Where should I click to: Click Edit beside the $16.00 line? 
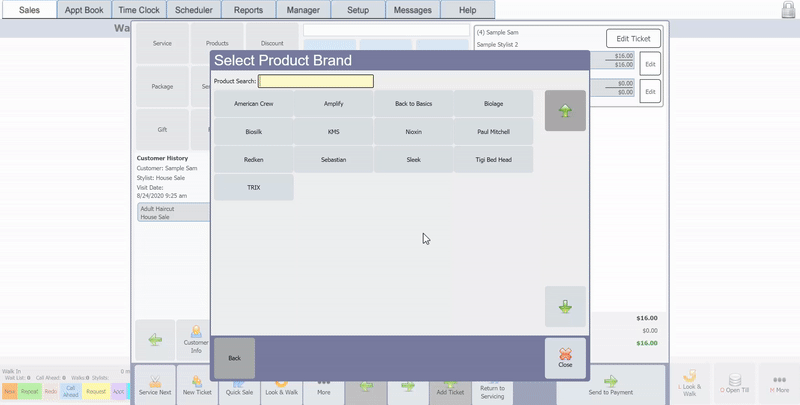tap(650, 64)
